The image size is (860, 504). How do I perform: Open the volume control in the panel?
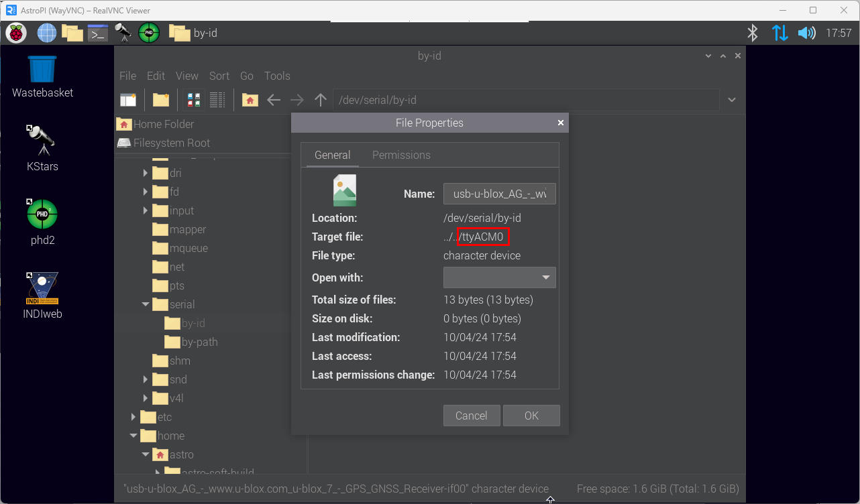coord(806,33)
